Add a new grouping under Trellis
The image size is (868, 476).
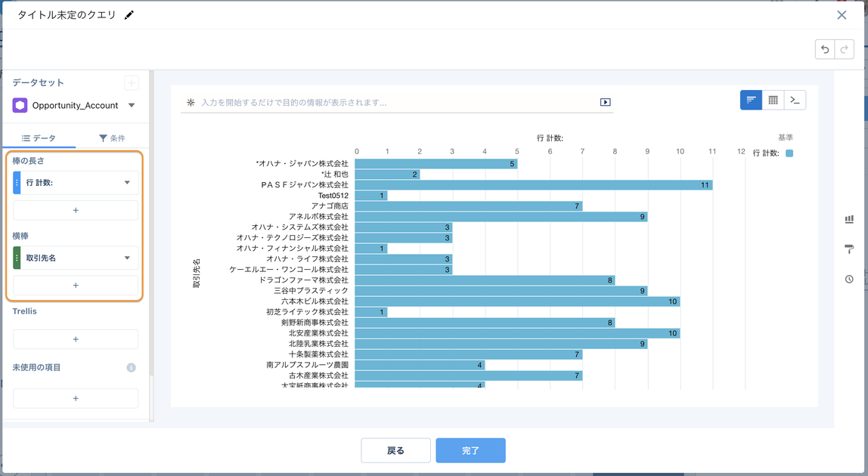coord(75,338)
